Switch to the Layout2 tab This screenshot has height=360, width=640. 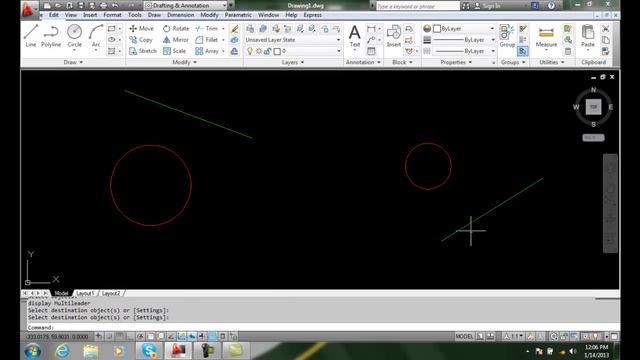pyautogui.click(x=111, y=293)
